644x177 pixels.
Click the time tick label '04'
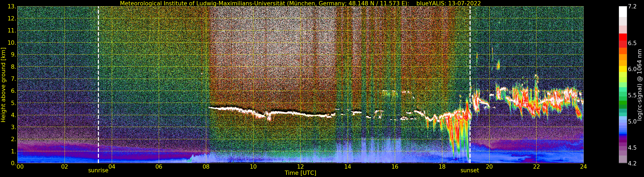(112, 167)
